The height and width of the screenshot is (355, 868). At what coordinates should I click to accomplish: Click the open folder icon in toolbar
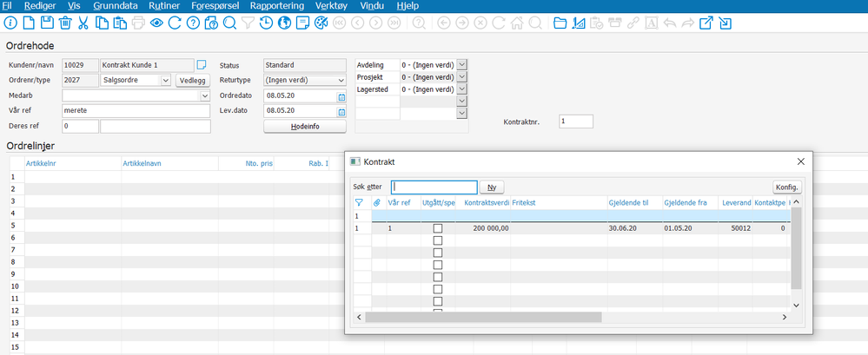coord(560,23)
